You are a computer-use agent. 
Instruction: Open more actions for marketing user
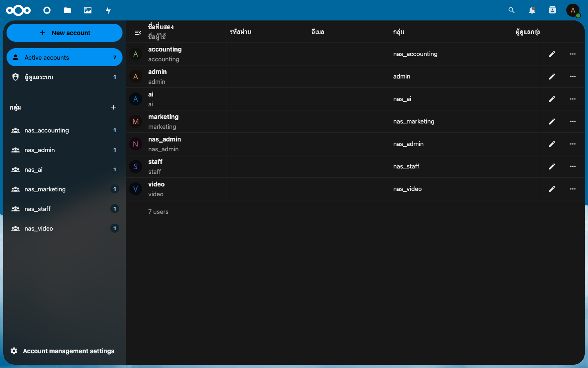[x=573, y=121]
